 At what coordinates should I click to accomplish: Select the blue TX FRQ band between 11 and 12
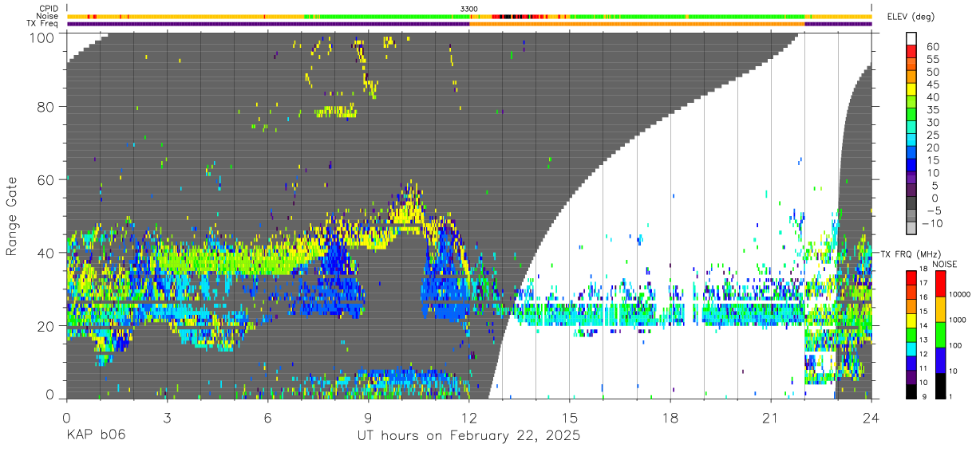(x=911, y=362)
